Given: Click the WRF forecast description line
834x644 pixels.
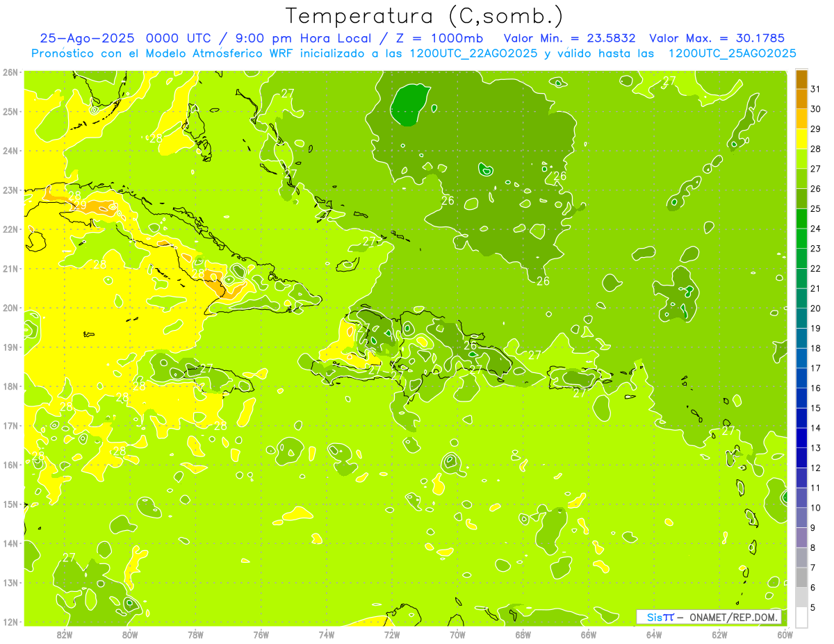Looking at the screenshot, I should click(x=414, y=53).
